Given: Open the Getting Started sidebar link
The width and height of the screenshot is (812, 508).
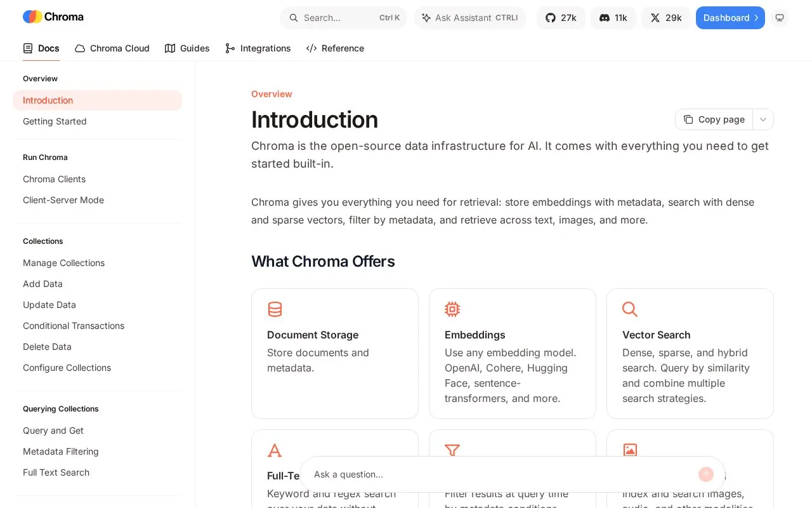Looking at the screenshot, I should tap(97, 121).
